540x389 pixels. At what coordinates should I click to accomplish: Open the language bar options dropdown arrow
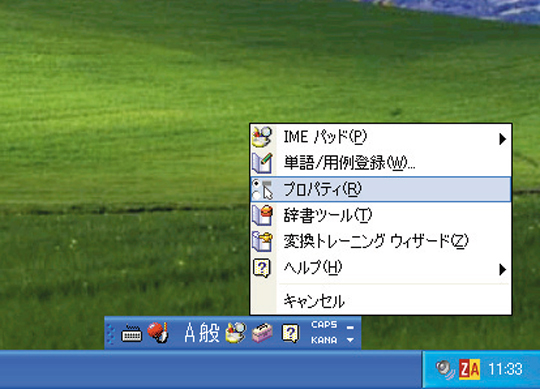pos(350,340)
